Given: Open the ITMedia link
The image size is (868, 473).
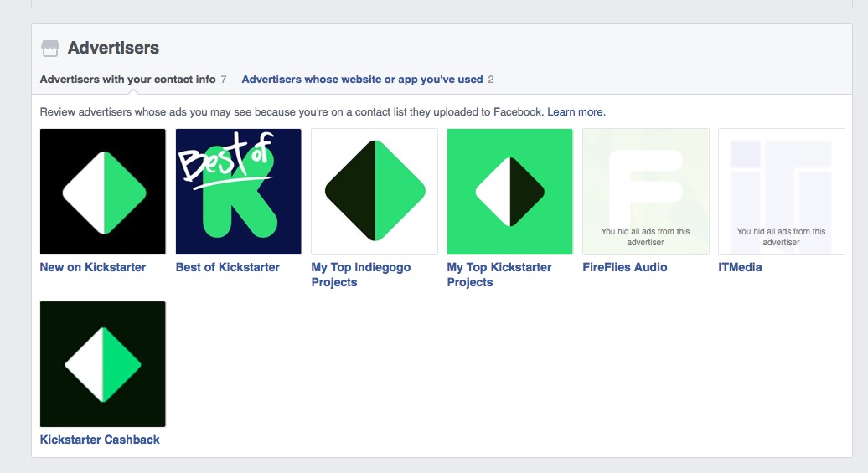Looking at the screenshot, I should click(x=740, y=267).
